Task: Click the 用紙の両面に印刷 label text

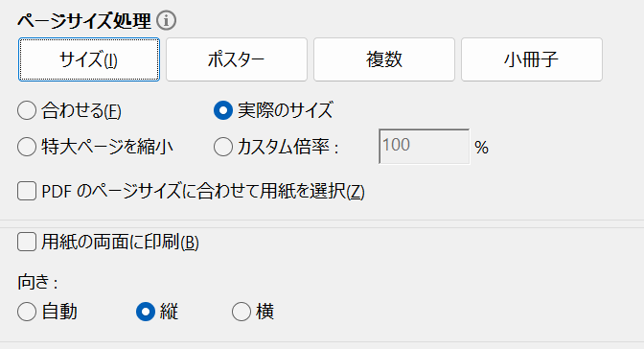Action: coord(121,243)
